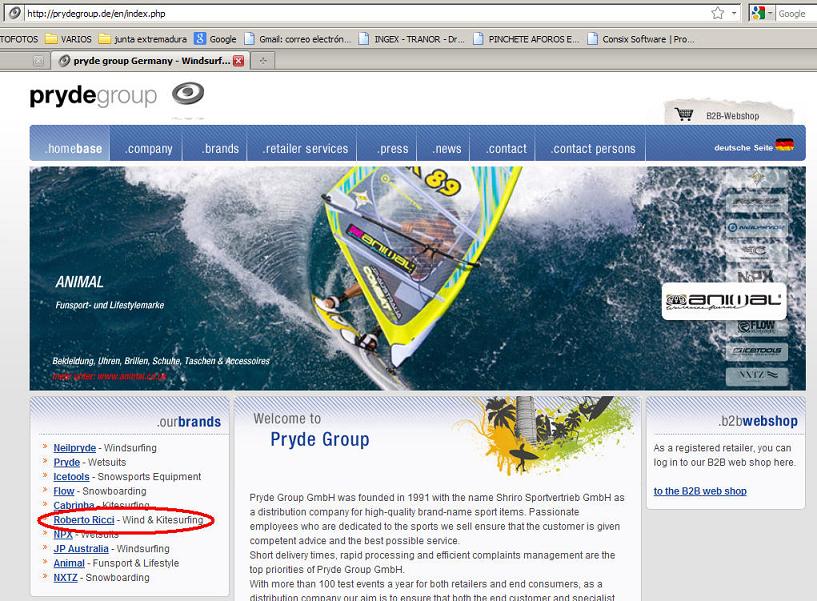This screenshot has width=817, height=601.
Task: Open the .contact menu item
Action: tap(506, 149)
